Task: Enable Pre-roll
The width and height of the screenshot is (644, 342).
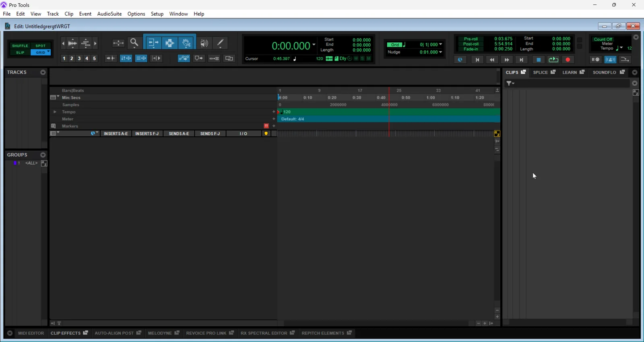Action: pos(471,39)
